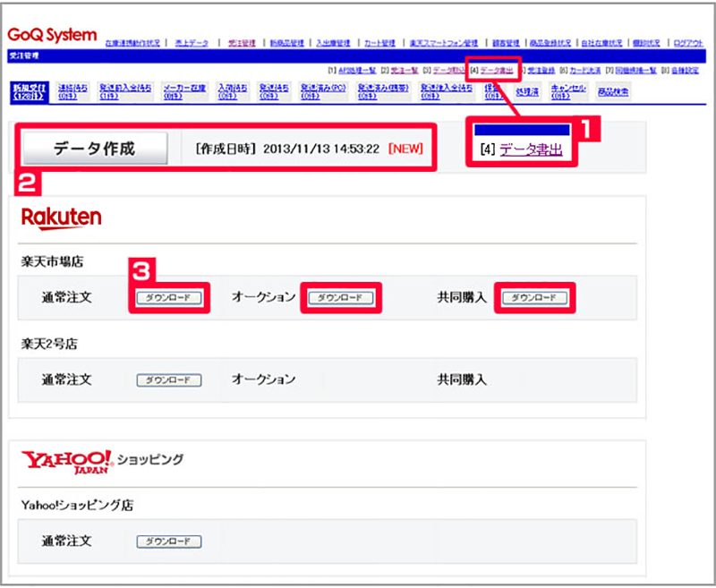Screen dimensions: 716x588
Task: Download 楽天市場店 オークション data
Action: tap(341, 298)
